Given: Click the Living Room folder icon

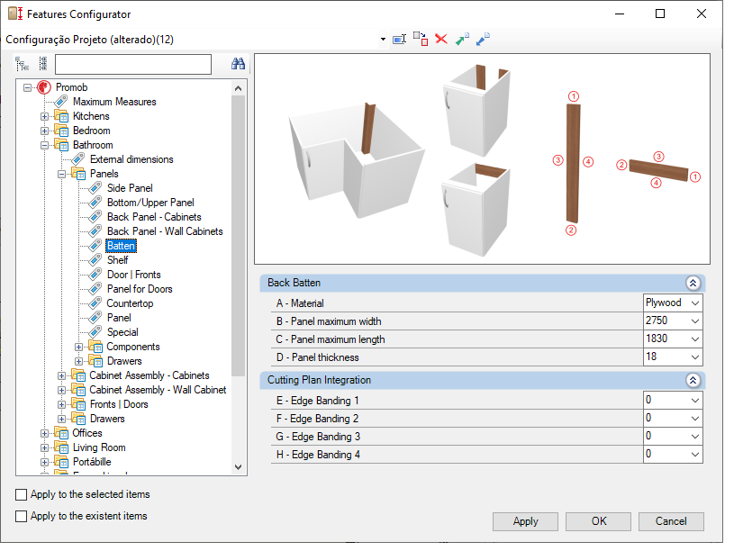Looking at the screenshot, I should (61, 447).
